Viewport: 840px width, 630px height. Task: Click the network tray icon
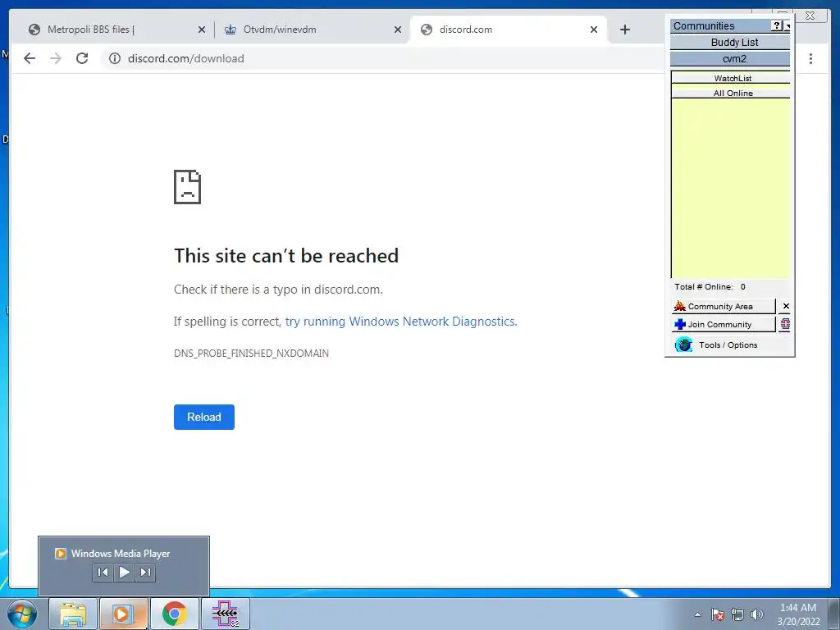click(x=737, y=614)
